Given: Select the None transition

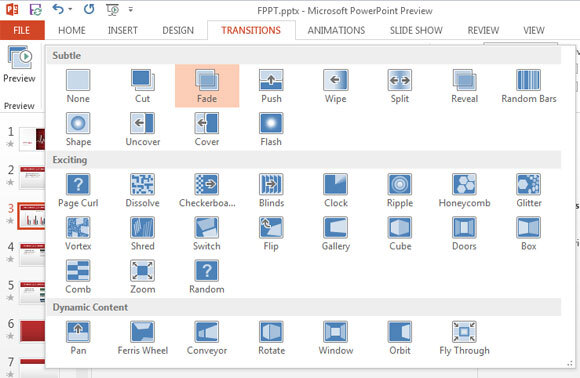Looking at the screenshot, I should (x=78, y=86).
